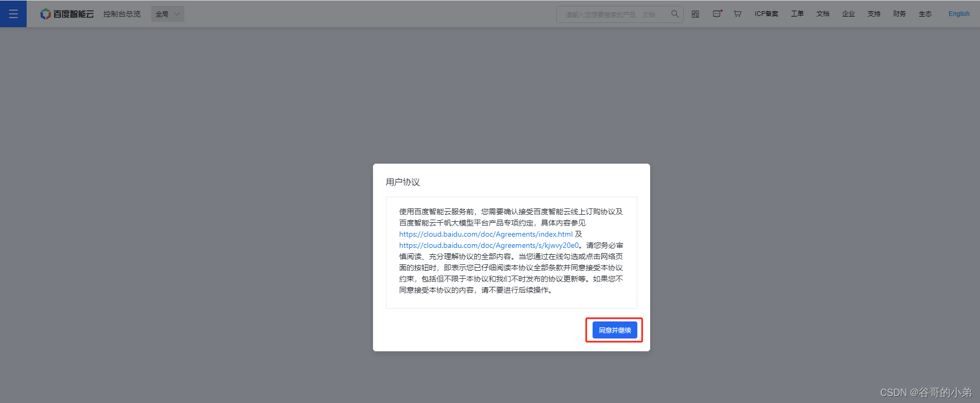Open the ICP备案 menu item
The image size is (980, 403).
click(x=766, y=14)
